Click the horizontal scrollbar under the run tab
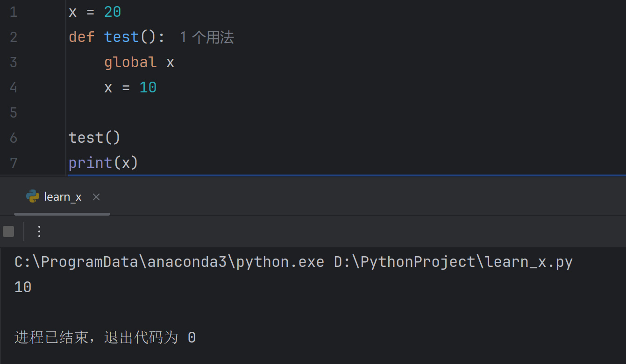Viewport: 626px width, 364px height. pos(62,214)
